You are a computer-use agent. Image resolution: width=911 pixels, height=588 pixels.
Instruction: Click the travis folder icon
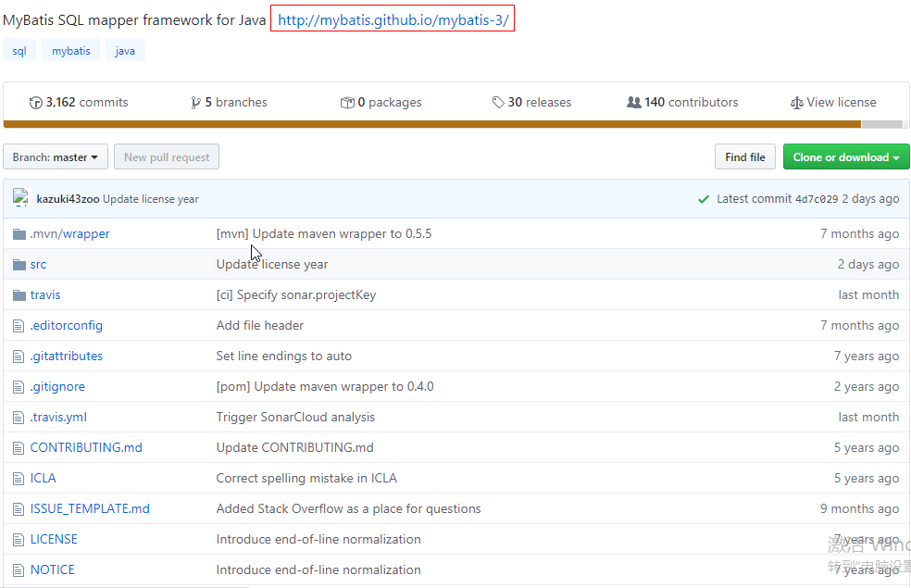point(19,295)
